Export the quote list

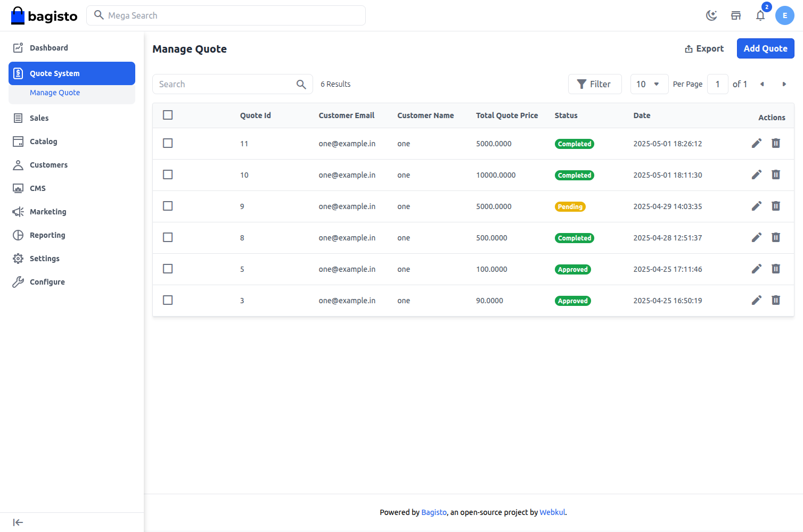(704, 48)
